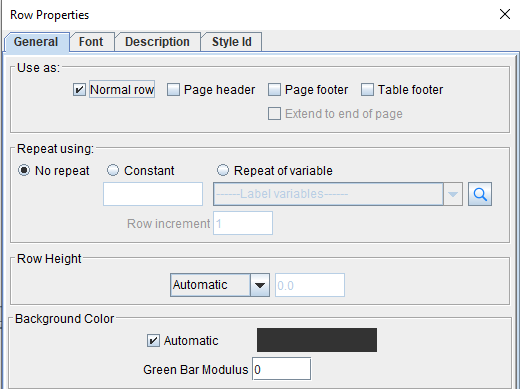The width and height of the screenshot is (520, 389).
Task: Enable the Table footer checkbox
Action: [x=367, y=90]
